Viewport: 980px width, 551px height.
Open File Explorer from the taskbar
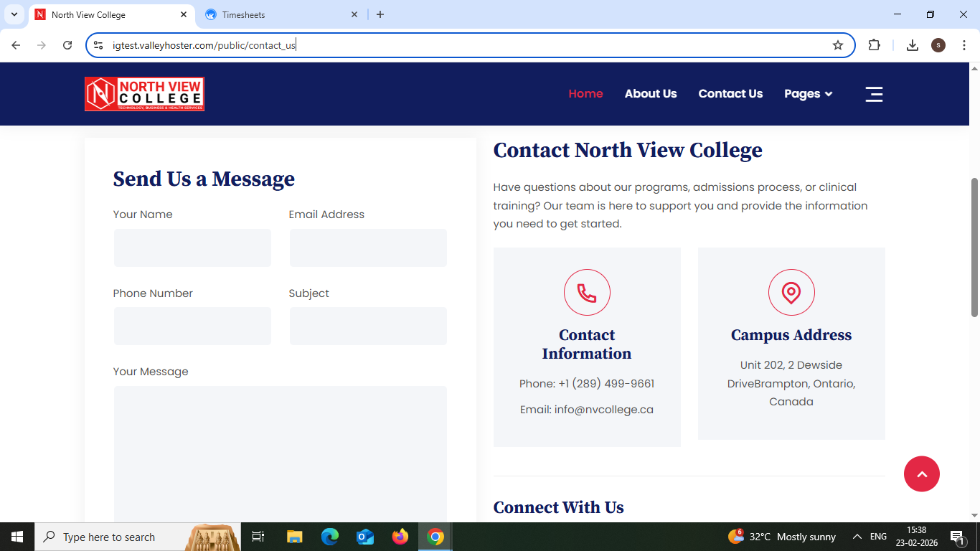tap(295, 537)
